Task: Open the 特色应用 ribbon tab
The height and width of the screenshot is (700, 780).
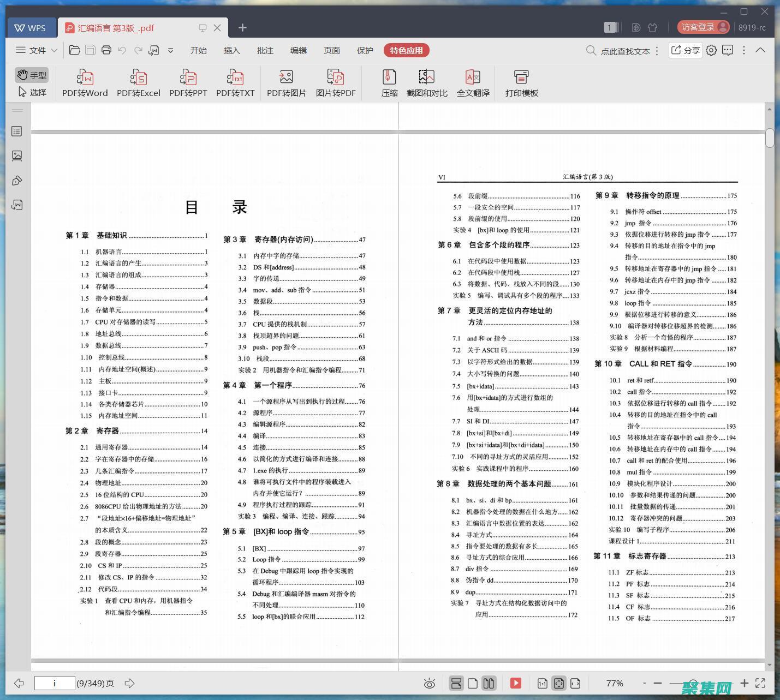Action: (x=406, y=50)
